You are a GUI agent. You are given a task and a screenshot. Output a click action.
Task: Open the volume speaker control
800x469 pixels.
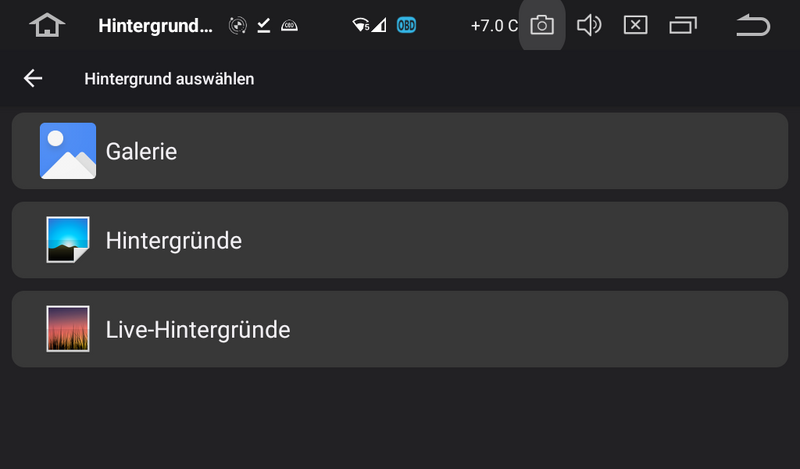[x=589, y=26]
